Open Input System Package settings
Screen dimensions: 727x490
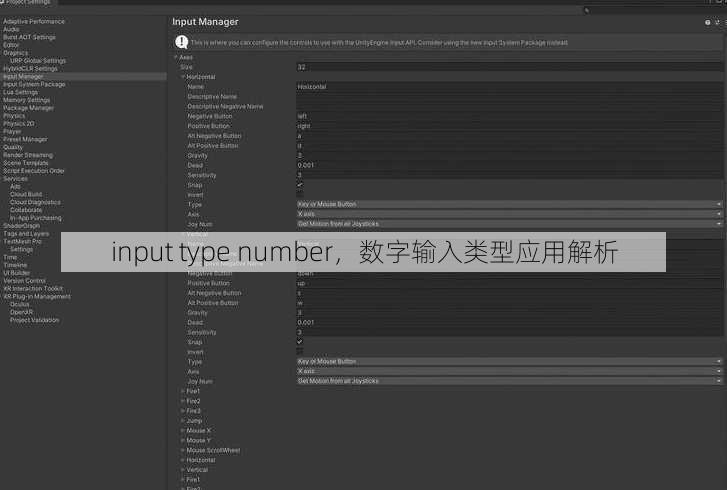[34, 84]
